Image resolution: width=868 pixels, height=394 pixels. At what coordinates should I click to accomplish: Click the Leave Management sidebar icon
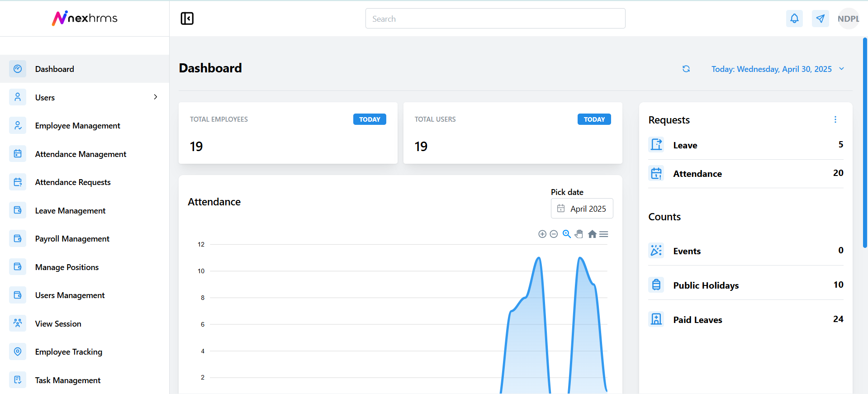click(18, 210)
